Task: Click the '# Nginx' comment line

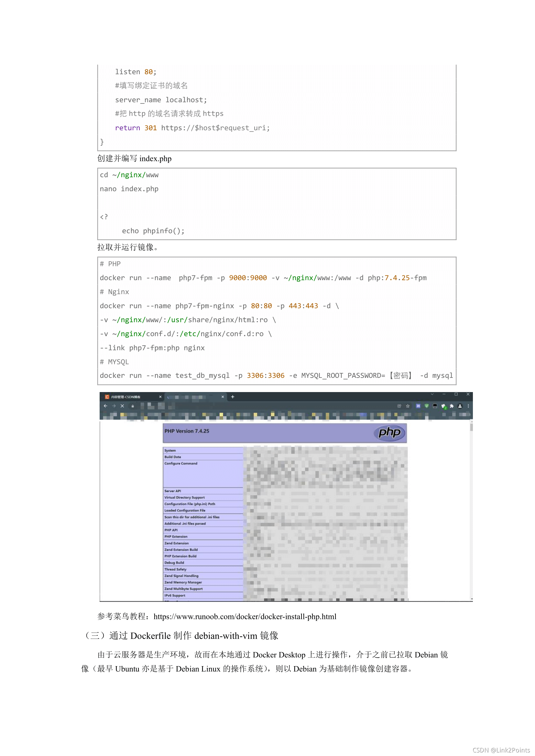Action: (x=115, y=292)
